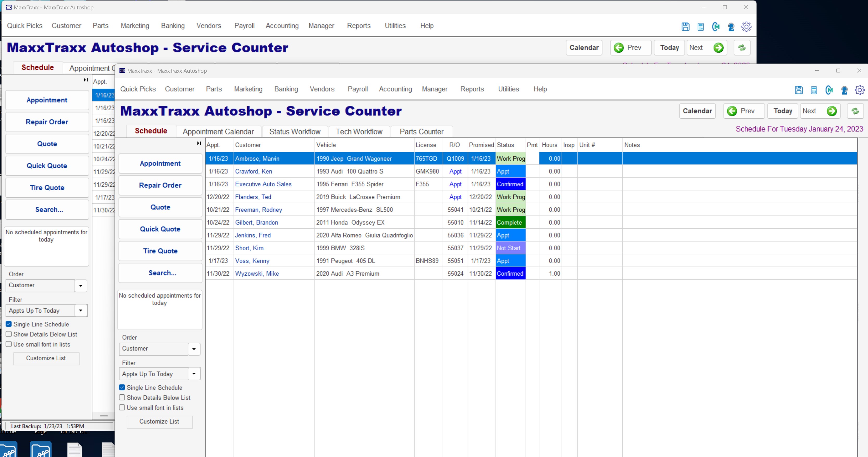The image size is (868, 457).
Task: Click the green Next arrow in front window
Action: pos(832,111)
